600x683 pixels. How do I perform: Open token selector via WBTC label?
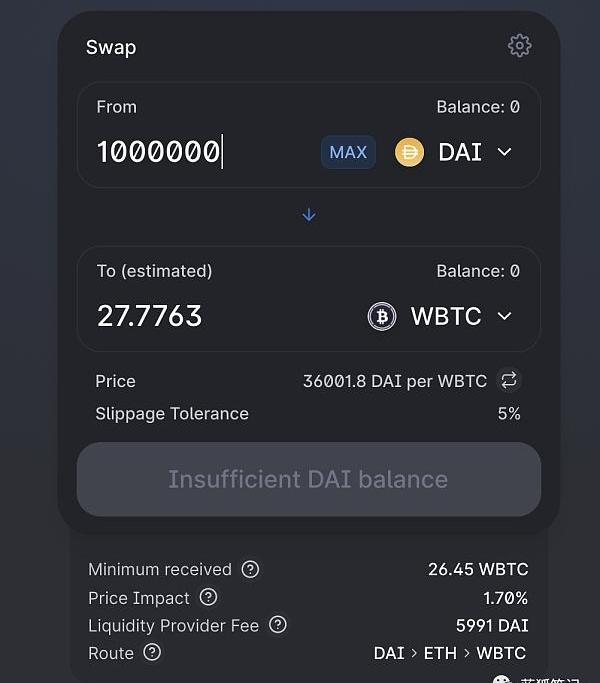point(446,316)
